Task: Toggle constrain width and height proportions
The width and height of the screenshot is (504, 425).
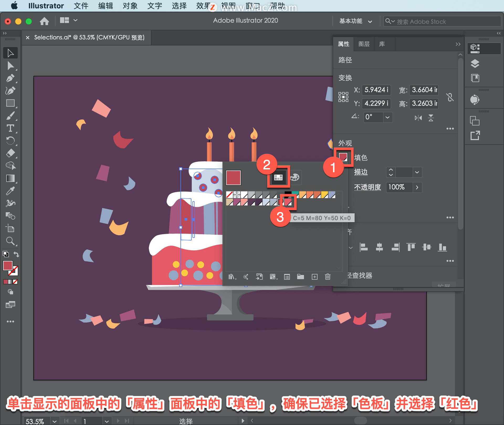Action: click(450, 97)
